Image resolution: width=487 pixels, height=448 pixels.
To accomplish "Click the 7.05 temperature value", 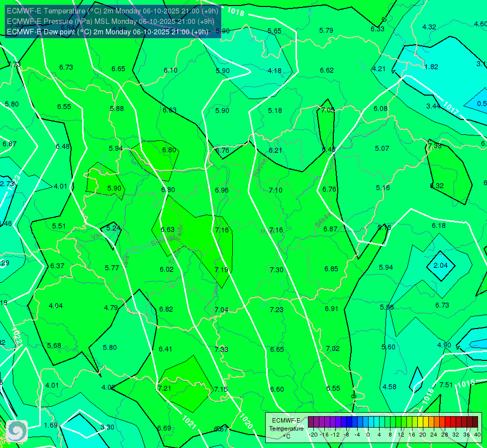I will click(x=328, y=110).
